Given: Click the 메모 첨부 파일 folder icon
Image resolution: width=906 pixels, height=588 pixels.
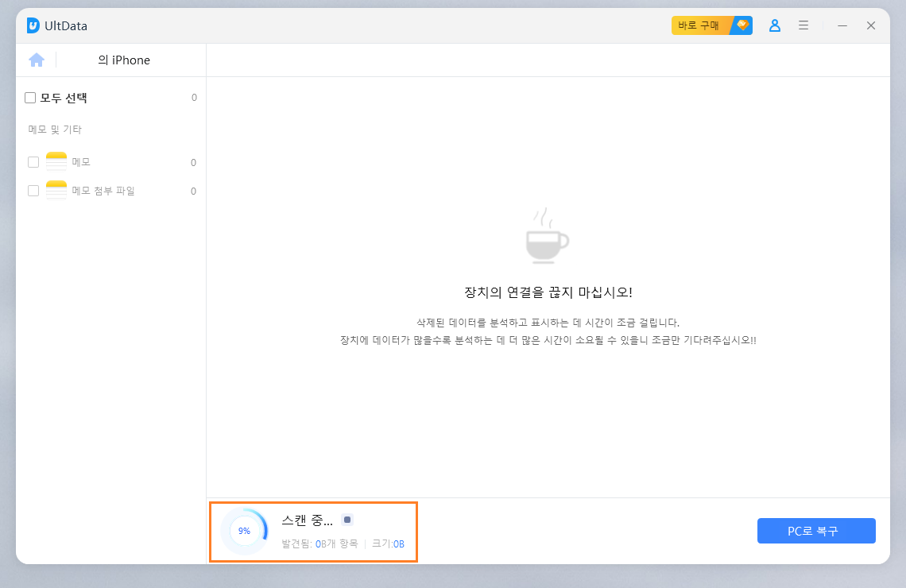Looking at the screenshot, I should click(x=56, y=190).
